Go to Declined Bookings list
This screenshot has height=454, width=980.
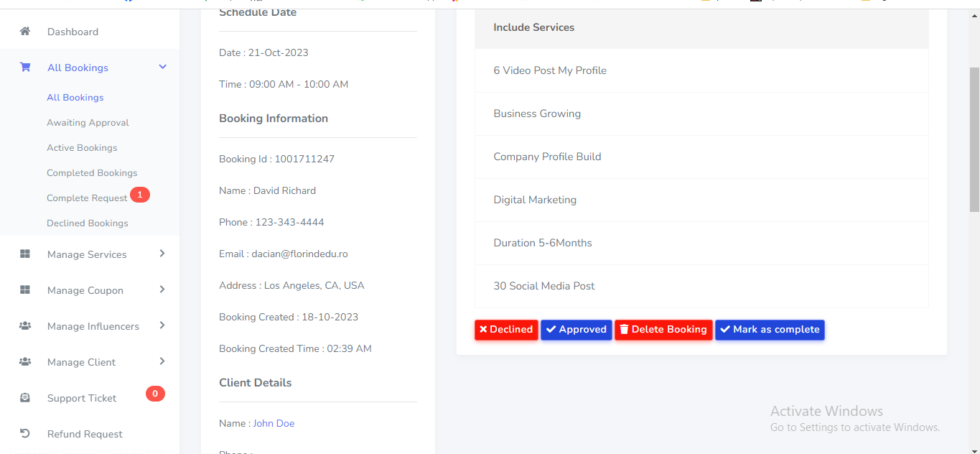point(88,223)
